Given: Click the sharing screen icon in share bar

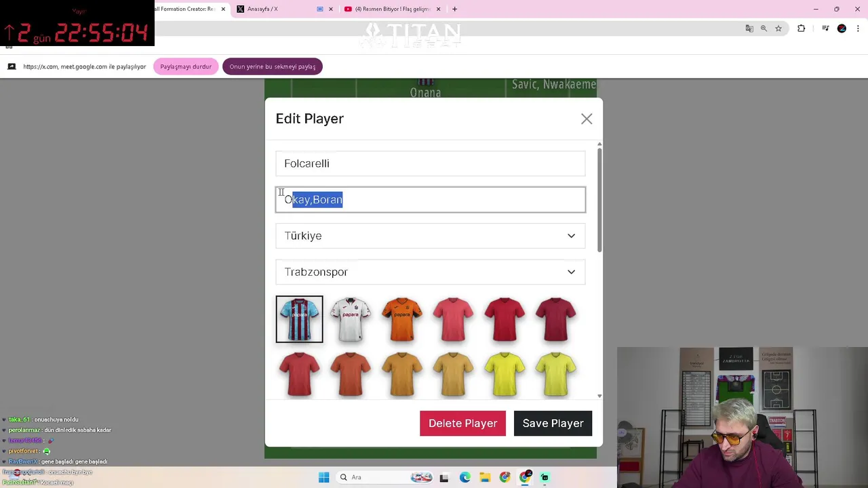Looking at the screenshot, I should (x=12, y=66).
